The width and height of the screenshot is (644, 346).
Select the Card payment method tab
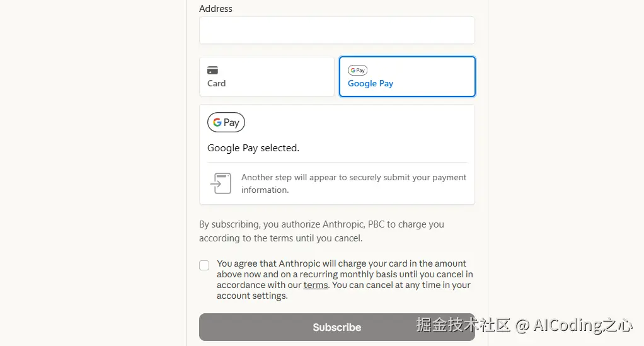tap(267, 77)
